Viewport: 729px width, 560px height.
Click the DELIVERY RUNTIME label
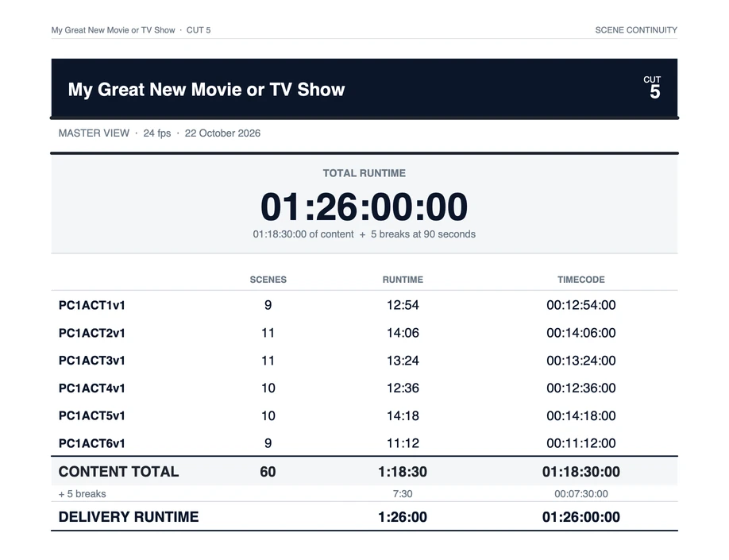[129, 517]
